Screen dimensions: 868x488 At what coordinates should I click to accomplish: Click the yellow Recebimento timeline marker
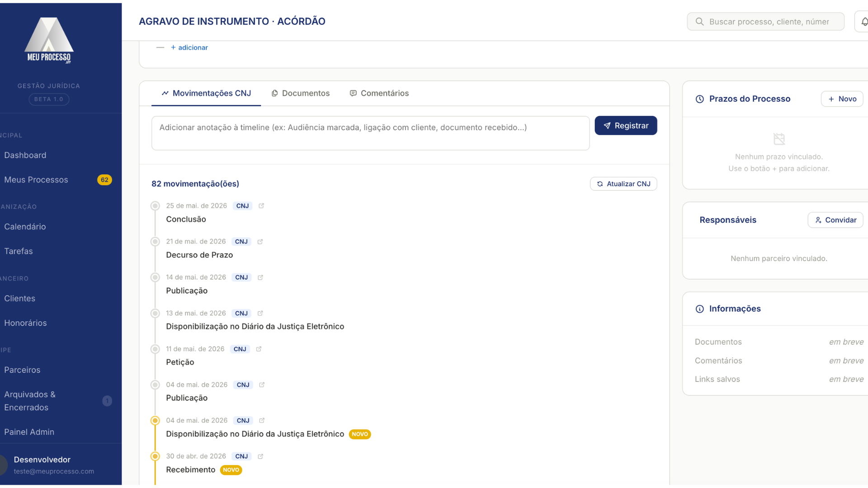pos(155,456)
